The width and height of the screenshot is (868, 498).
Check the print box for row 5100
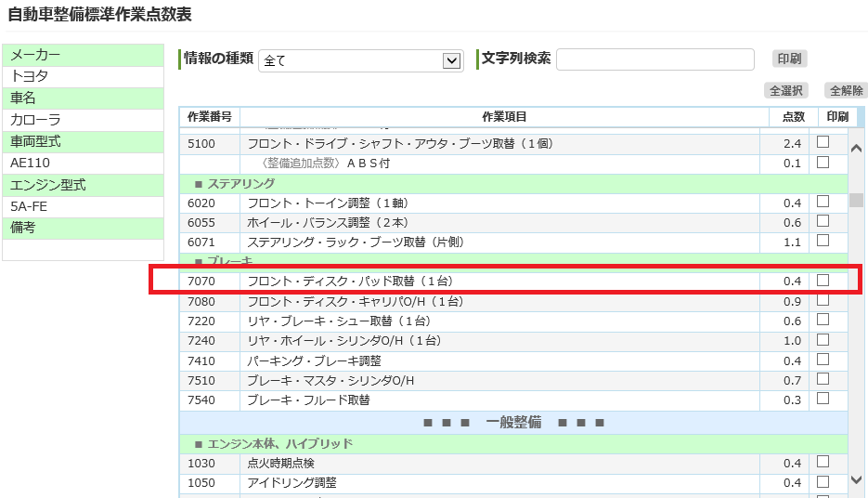[x=823, y=142]
